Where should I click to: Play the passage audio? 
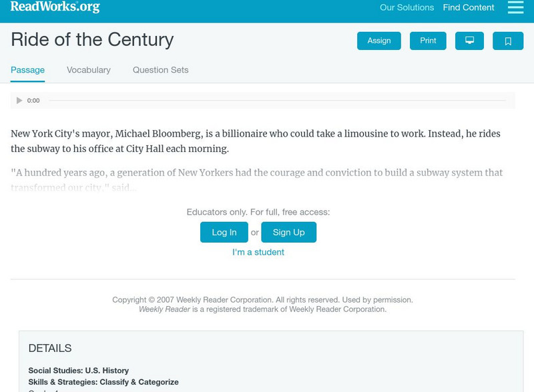[19, 101]
